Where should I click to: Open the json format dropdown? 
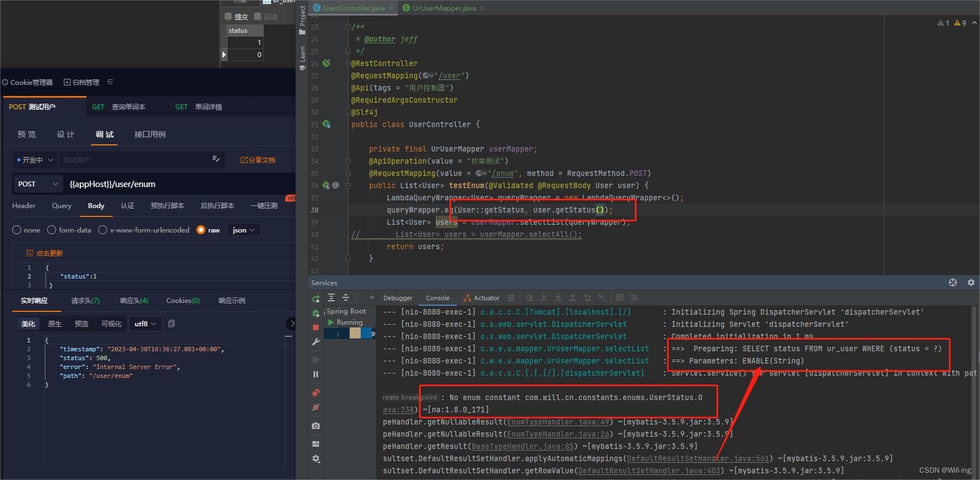244,230
